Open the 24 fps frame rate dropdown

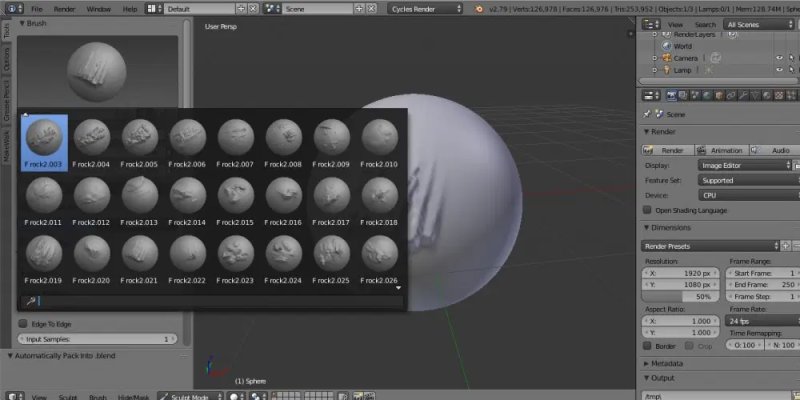point(762,321)
